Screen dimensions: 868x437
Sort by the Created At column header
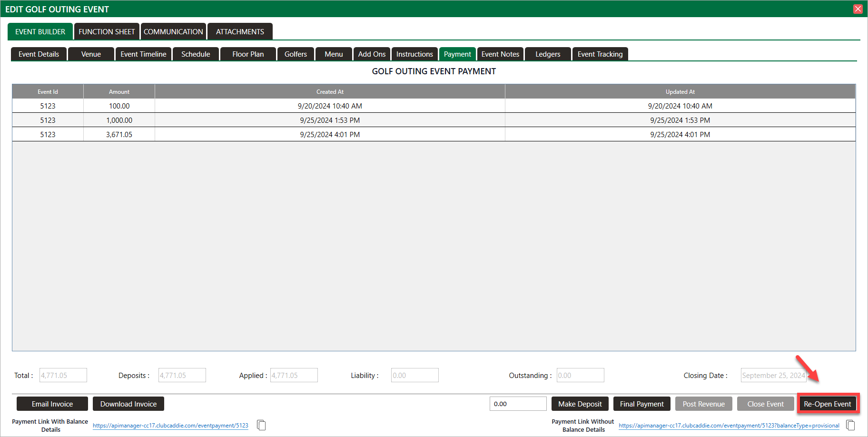point(330,91)
